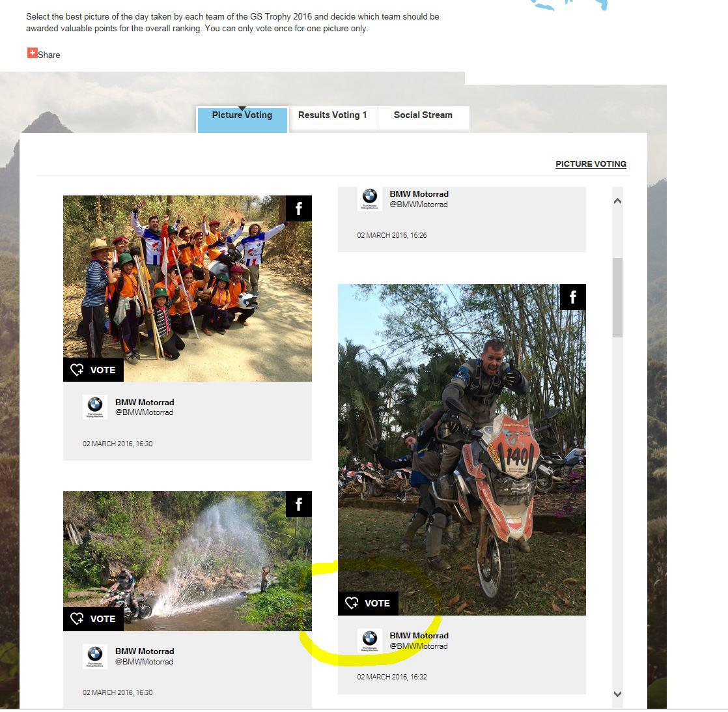
Task: Click the scroll down chevron arrow
Action: tap(617, 695)
